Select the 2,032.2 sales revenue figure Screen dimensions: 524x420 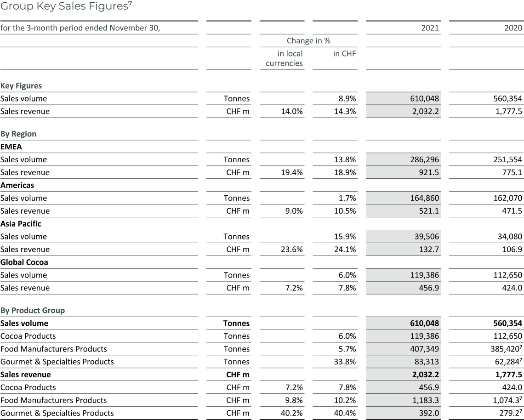[x=425, y=111]
